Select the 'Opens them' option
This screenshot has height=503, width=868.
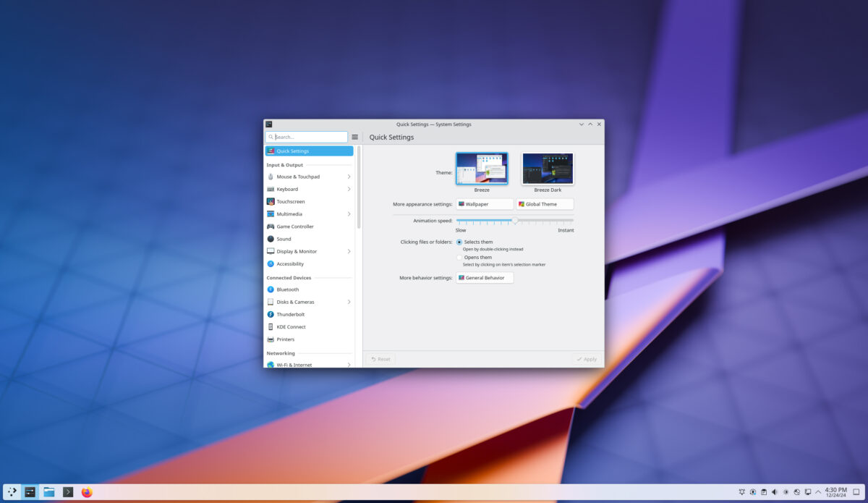pos(459,257)
